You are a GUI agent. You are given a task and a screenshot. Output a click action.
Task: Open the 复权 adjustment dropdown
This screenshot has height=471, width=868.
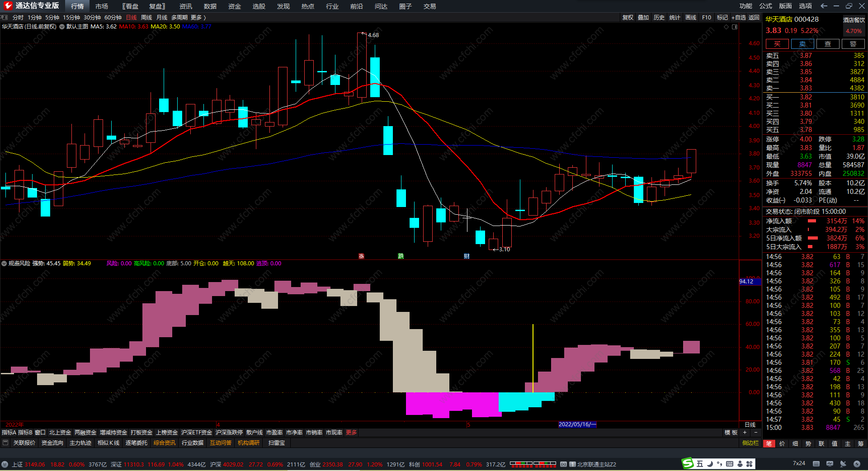[628, 18]
